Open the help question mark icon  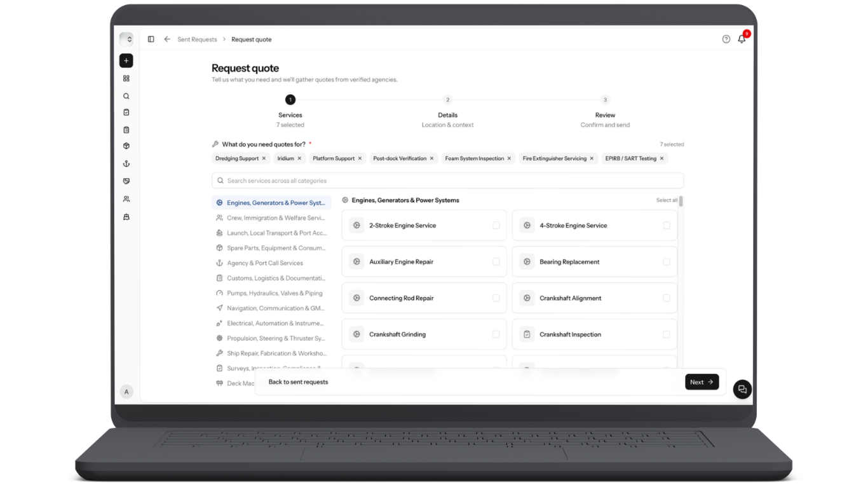(x=726, y=39)
